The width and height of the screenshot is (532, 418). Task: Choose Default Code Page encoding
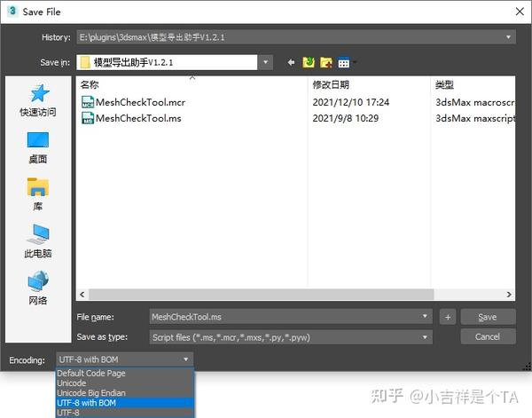(x=125, y=373)
